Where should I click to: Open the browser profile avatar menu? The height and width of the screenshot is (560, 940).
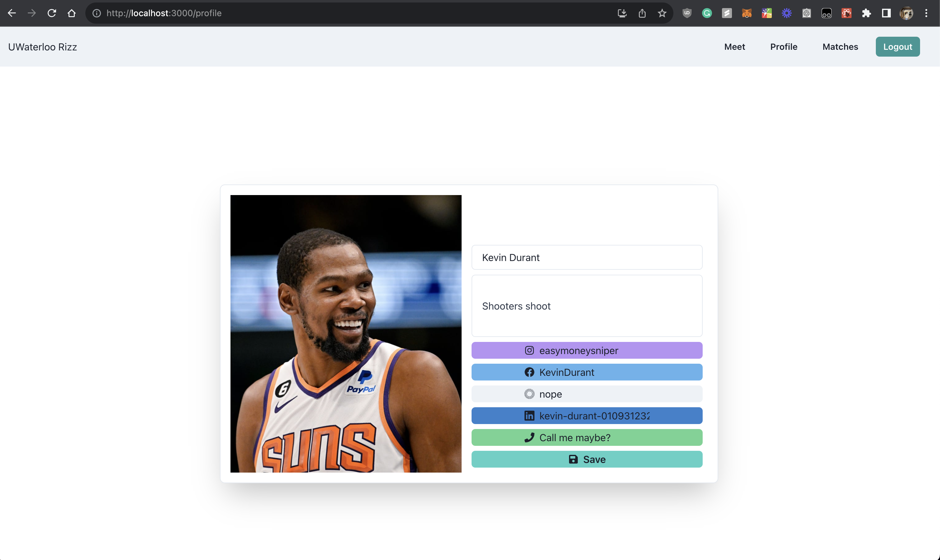point(906,13)
